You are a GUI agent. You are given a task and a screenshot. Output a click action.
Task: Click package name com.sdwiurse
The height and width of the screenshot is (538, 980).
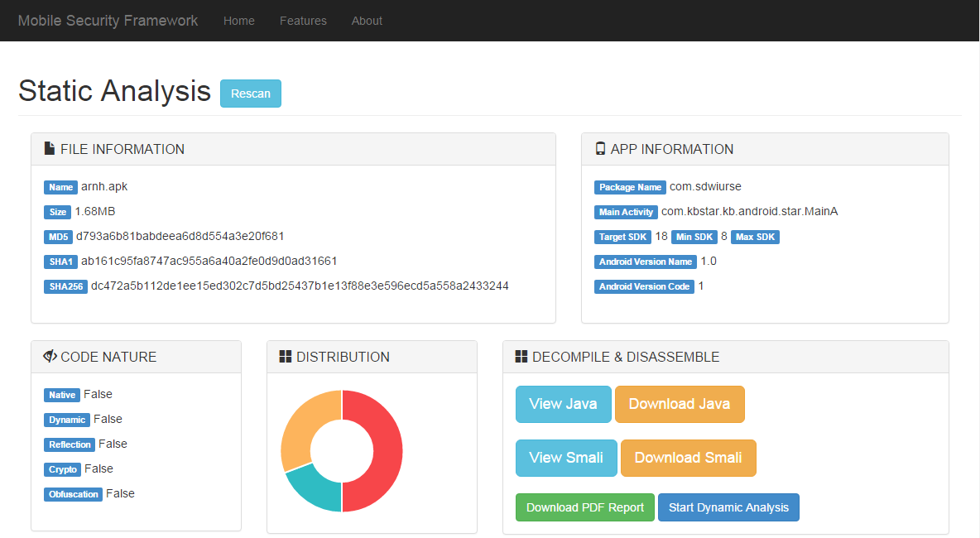(706, 186)
